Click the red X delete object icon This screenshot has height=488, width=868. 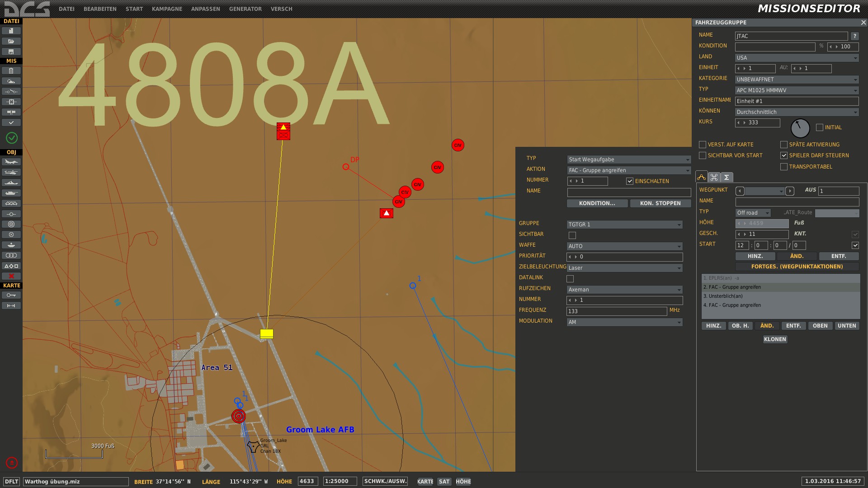11,276
